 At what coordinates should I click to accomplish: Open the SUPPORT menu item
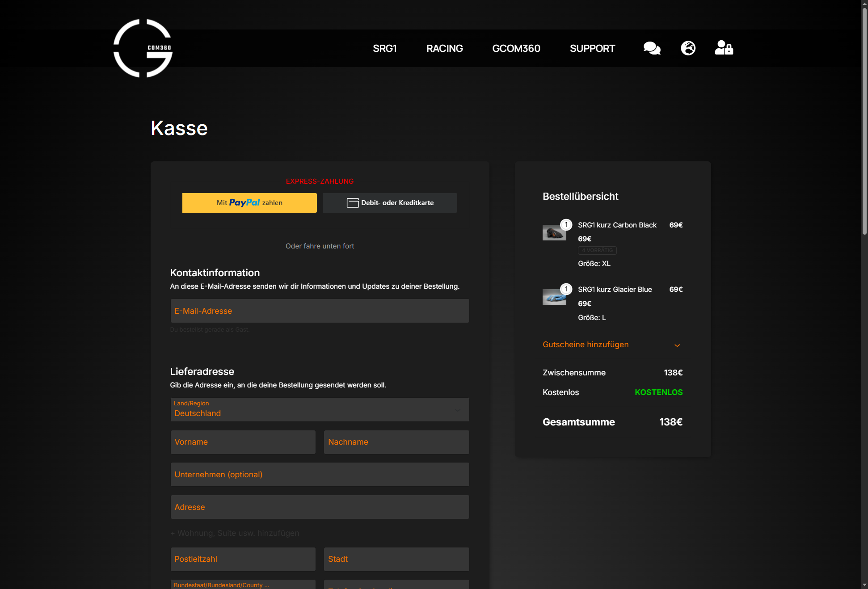tap(592, 48)
